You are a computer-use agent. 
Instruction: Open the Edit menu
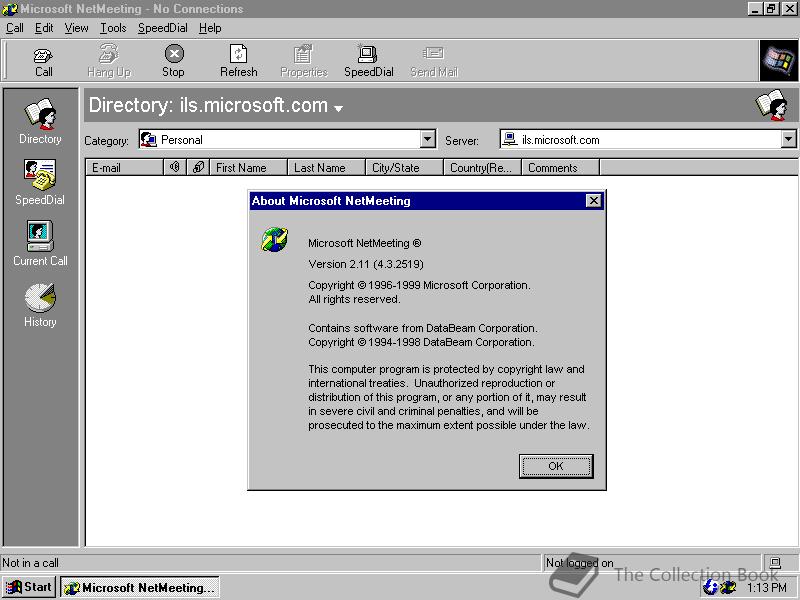pyautogui.click(x=44, y=28)
